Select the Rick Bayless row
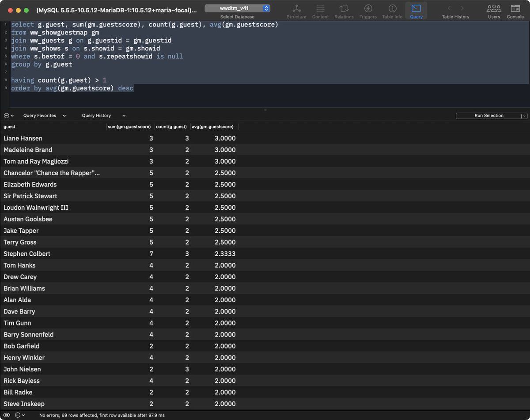Viewport: 530px width, 420px height. click(265, 381)
